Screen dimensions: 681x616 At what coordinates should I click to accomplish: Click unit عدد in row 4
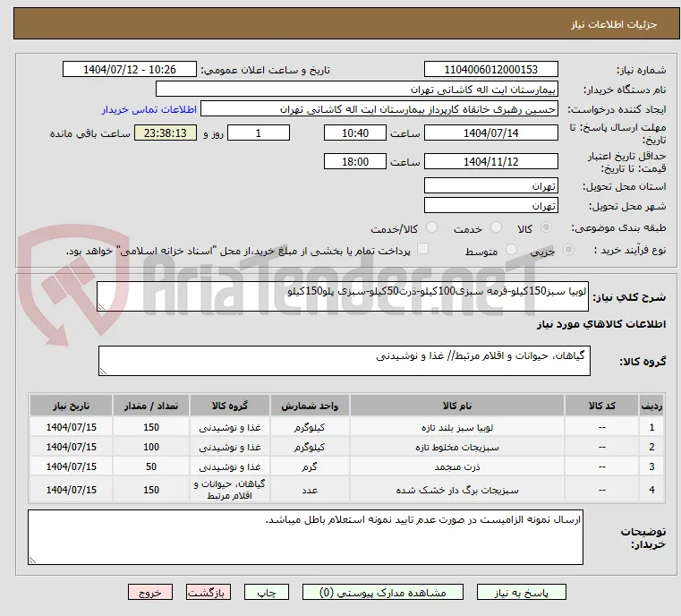pyautogui.click(x=310, y=490)
